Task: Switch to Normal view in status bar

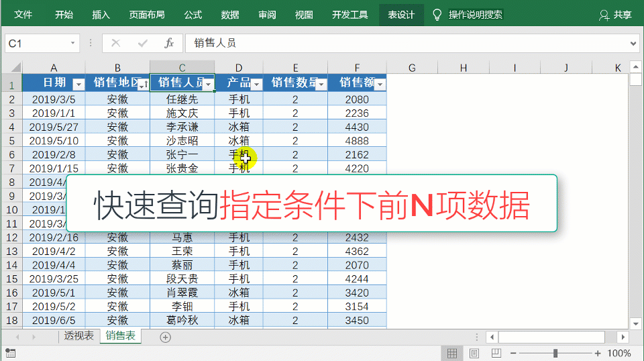Action: coord(452,353)
